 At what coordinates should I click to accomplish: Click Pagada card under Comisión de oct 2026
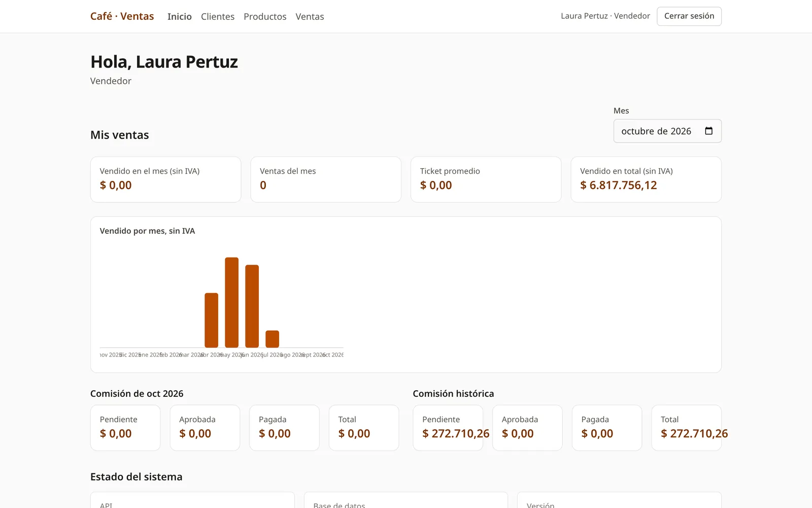coord(284,428)
